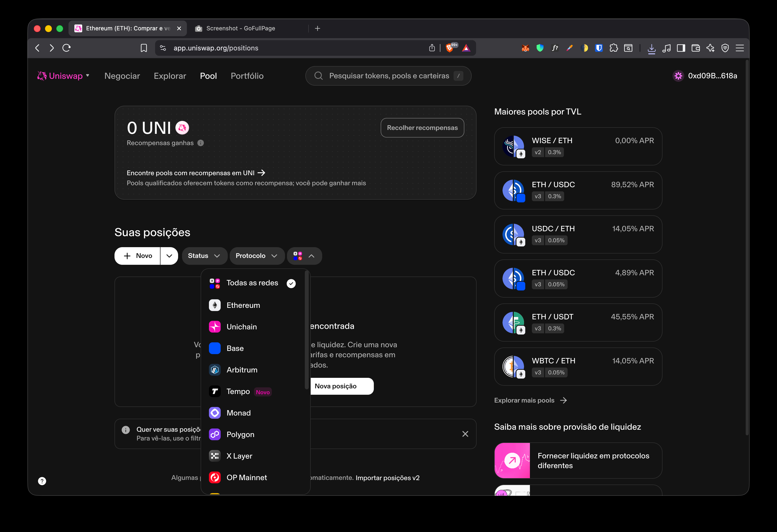
Task: Open the Explorar nav item
Action: coord(170,76)
